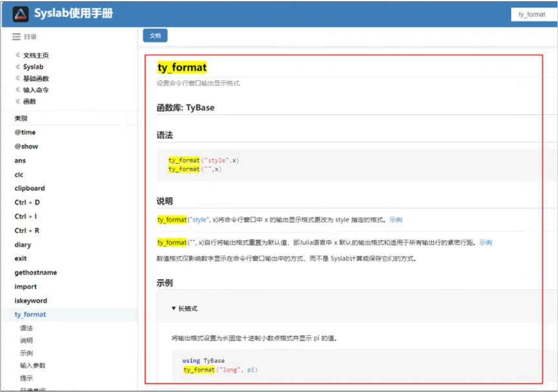This screenshot has width=558, height=392.
Task: Click back chevron beside 输入命令
Action: (x=18, y=90)
